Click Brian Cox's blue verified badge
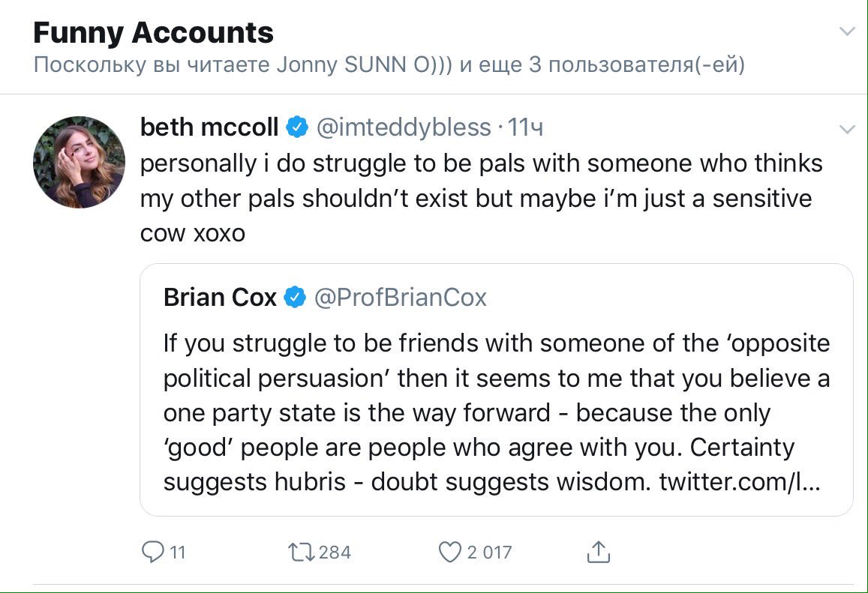 tap(296, 298)
